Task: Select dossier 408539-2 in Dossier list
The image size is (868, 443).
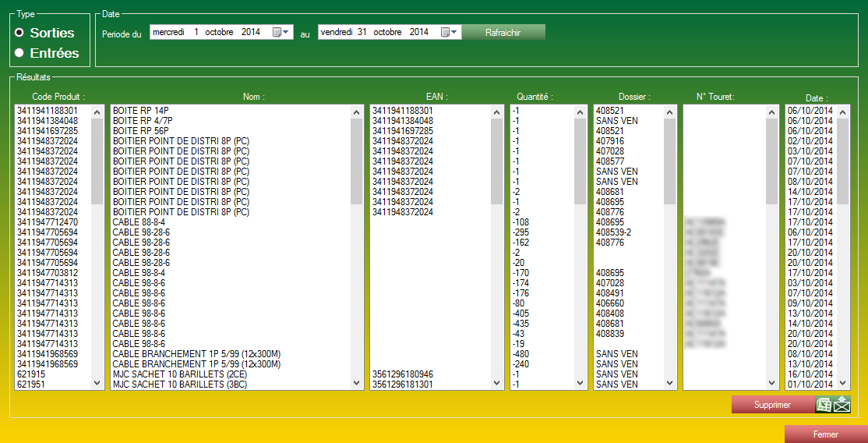Action: point(613,232)
